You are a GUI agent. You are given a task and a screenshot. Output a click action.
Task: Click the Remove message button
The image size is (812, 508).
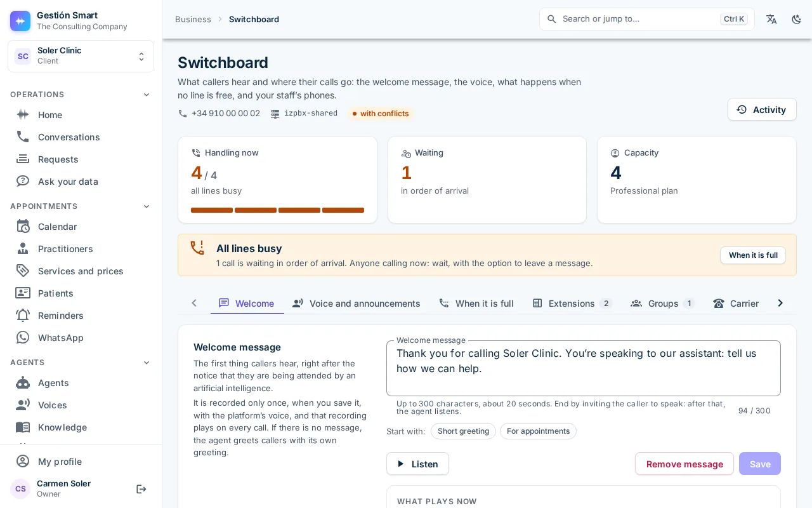point(684,464)
